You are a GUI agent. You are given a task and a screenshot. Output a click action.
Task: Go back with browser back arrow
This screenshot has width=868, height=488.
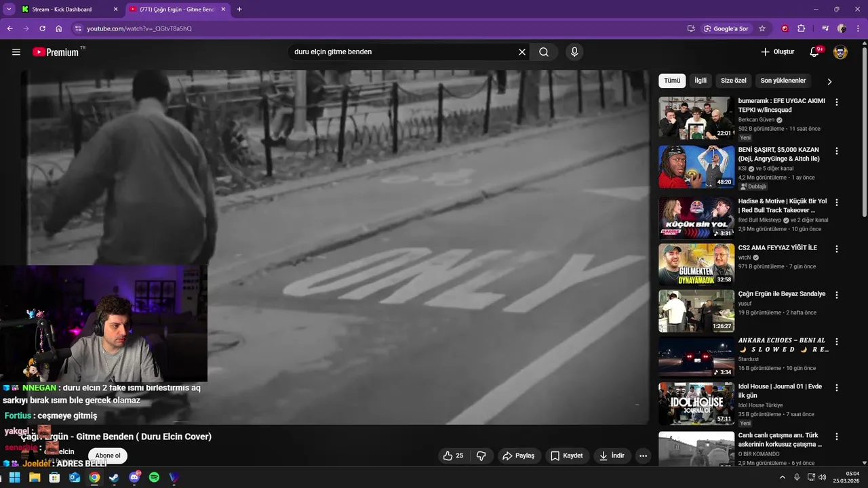pyautogui.click(x=9, y=28)
